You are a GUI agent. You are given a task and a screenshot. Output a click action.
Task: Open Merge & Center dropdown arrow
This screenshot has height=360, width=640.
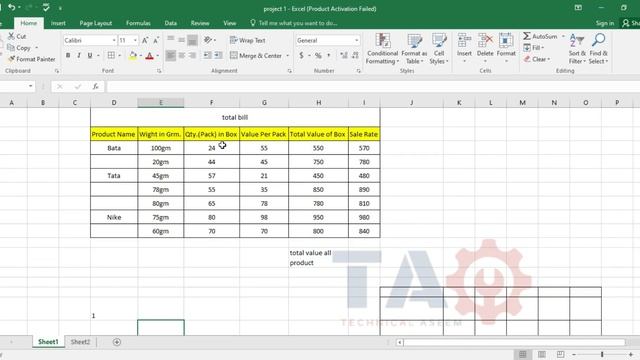pyautogui.click(x=287, y=56)
